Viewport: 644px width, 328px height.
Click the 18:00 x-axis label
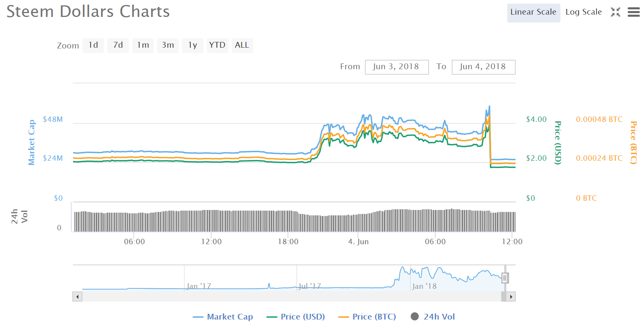tap(288, 242)
